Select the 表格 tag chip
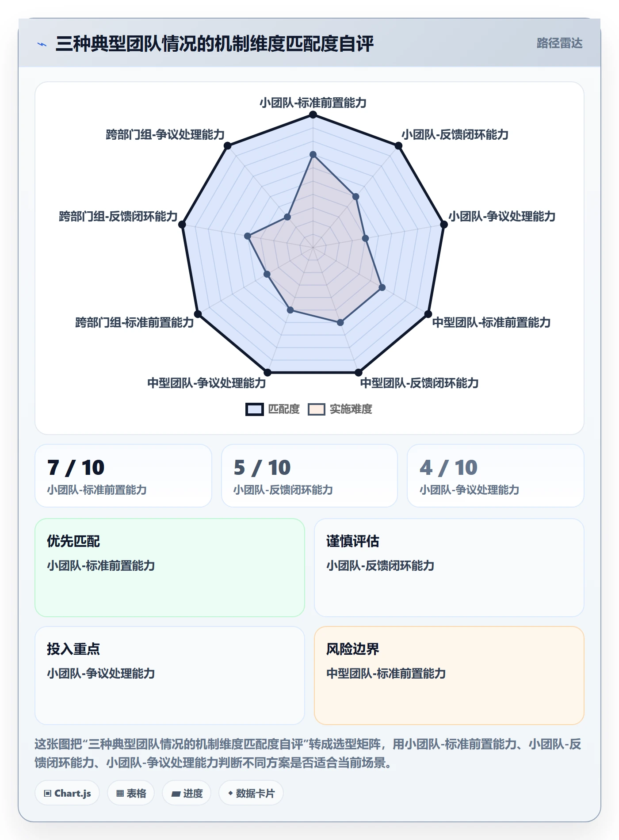The width and height of the screenshot is (619, 840). pyautogui.click(x=131, y=793)
